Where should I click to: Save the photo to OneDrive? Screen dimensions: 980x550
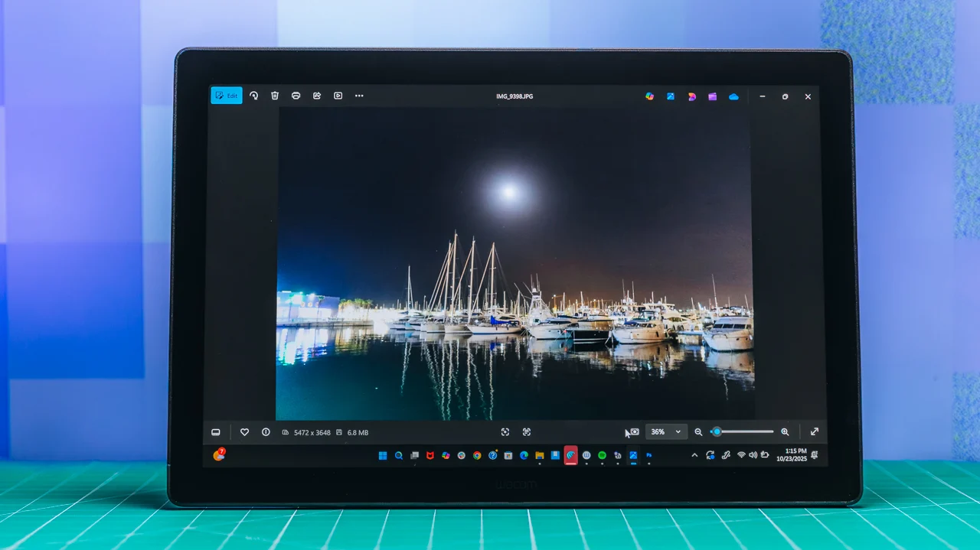(733, 96)
